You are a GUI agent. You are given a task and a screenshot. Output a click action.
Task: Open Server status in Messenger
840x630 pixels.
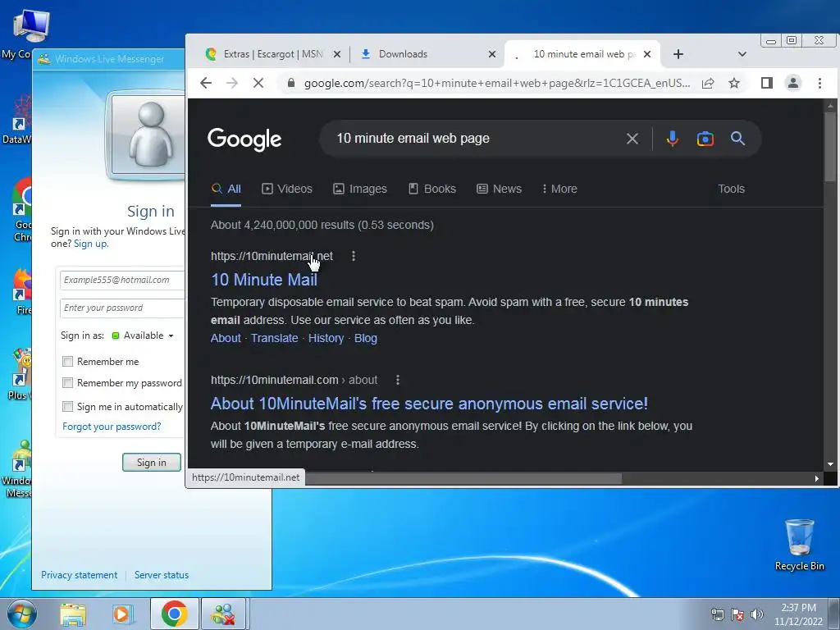162,575
